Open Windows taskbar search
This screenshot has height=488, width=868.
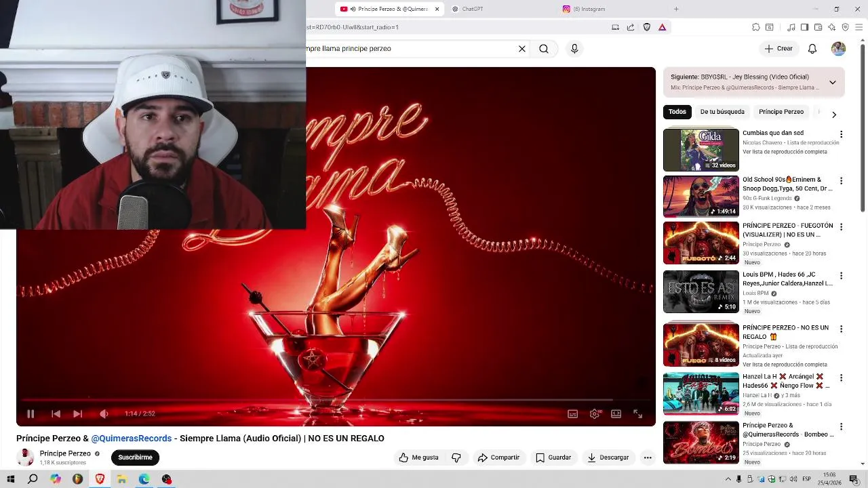33,479
